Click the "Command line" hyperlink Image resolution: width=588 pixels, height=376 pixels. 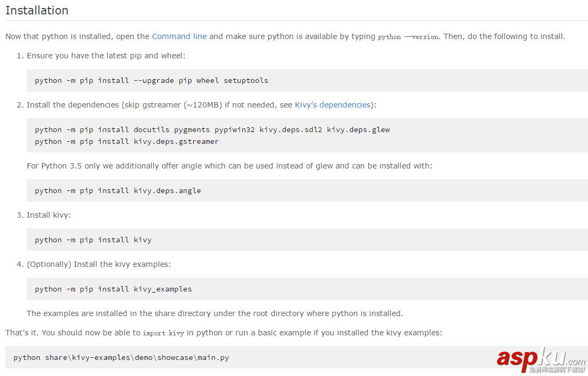click(179, 36)
